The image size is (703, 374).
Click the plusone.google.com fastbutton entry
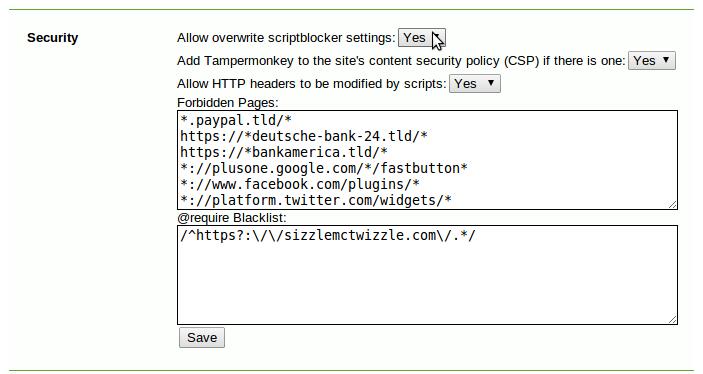324,169
